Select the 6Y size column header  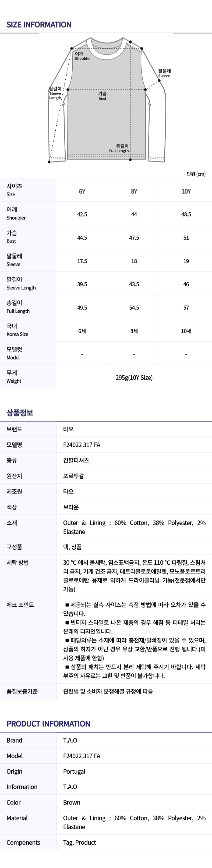click(82, 191)
